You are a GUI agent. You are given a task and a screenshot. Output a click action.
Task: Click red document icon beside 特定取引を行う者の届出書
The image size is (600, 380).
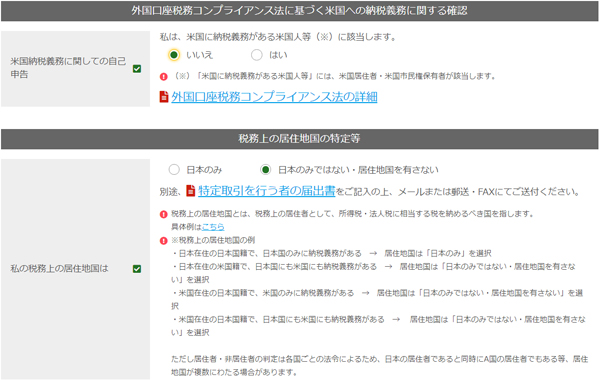coord(191,191)
